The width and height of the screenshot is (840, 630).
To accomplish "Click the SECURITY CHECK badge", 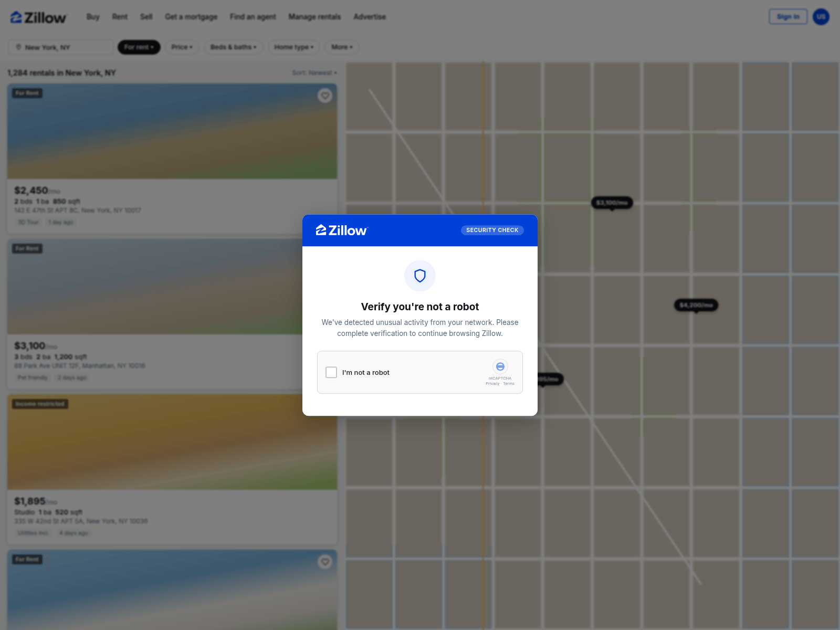I will tap(492, 230).
